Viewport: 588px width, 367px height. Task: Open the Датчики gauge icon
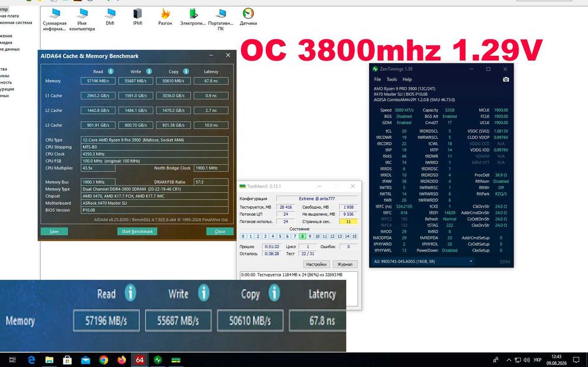click(248, 17)
